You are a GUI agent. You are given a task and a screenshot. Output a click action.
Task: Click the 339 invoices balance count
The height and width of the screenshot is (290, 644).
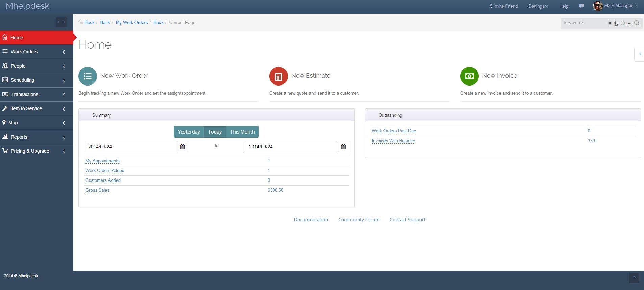tap(591, 141)
